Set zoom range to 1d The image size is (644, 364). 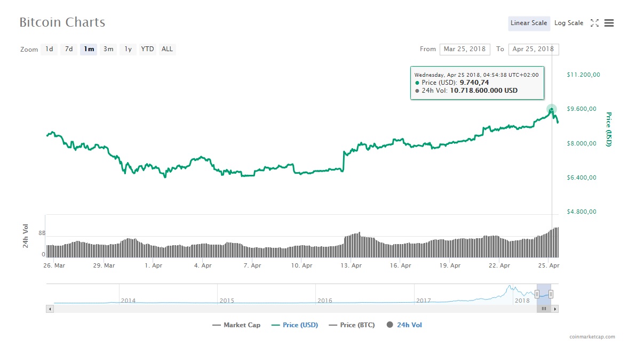pyautogui.click(x=49, y=49)
